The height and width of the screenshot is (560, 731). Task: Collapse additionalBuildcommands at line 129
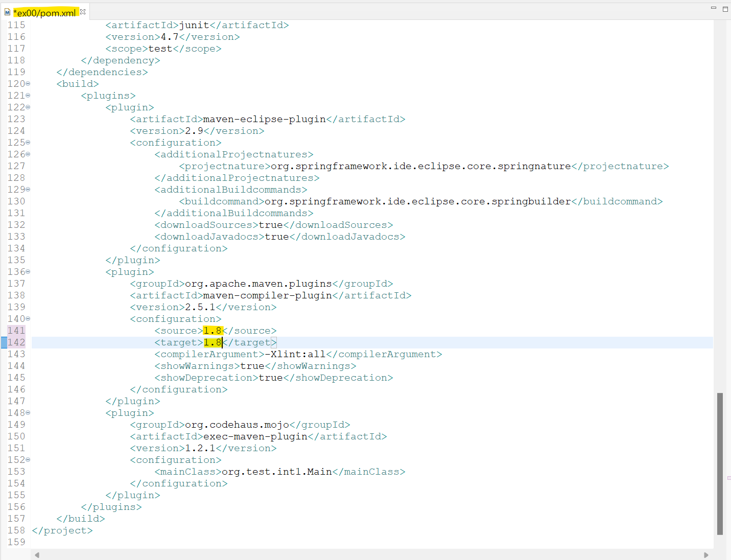click(28, 190)
